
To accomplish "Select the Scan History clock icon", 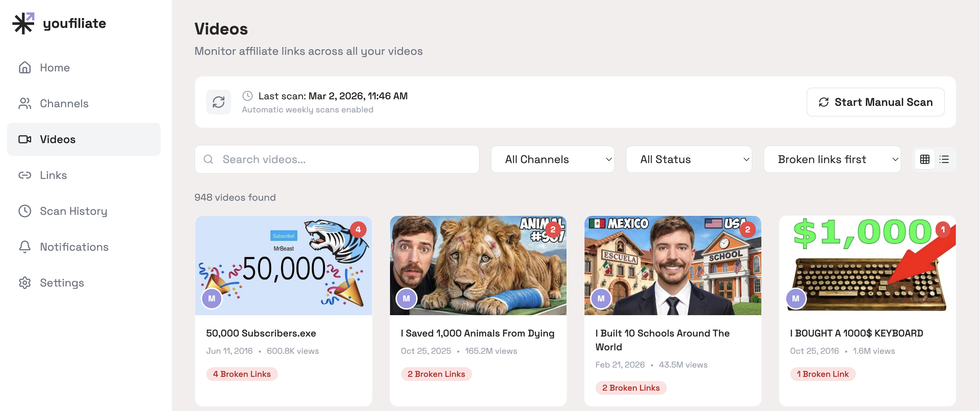I will point(25,211).
